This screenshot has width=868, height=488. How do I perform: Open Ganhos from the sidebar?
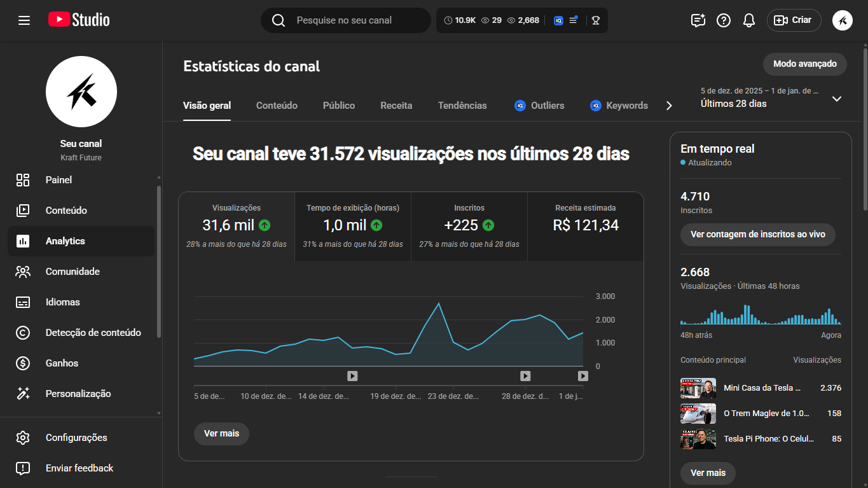(x=62, y=363)
